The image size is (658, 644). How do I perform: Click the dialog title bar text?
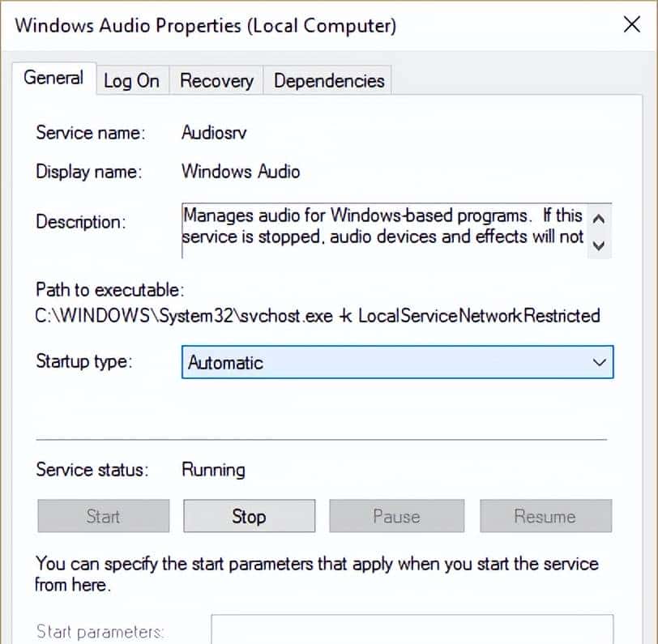(206, 25)
